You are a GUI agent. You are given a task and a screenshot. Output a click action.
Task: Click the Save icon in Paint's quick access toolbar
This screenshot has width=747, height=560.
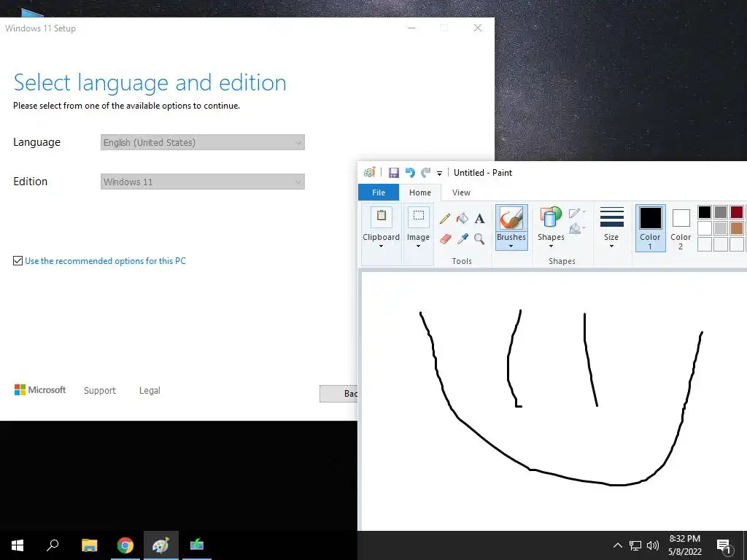click(393, 172)
